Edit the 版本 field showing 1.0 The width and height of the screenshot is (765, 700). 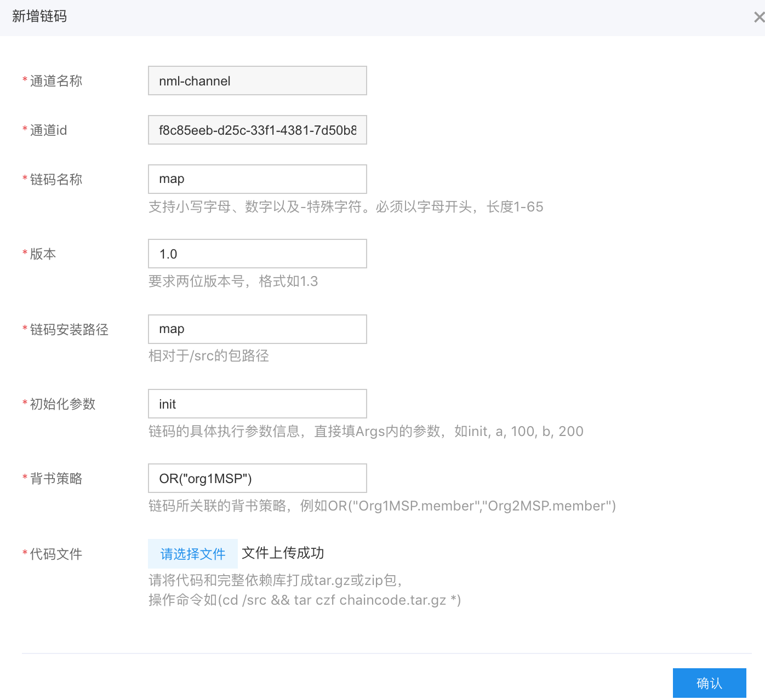(258, 254)
